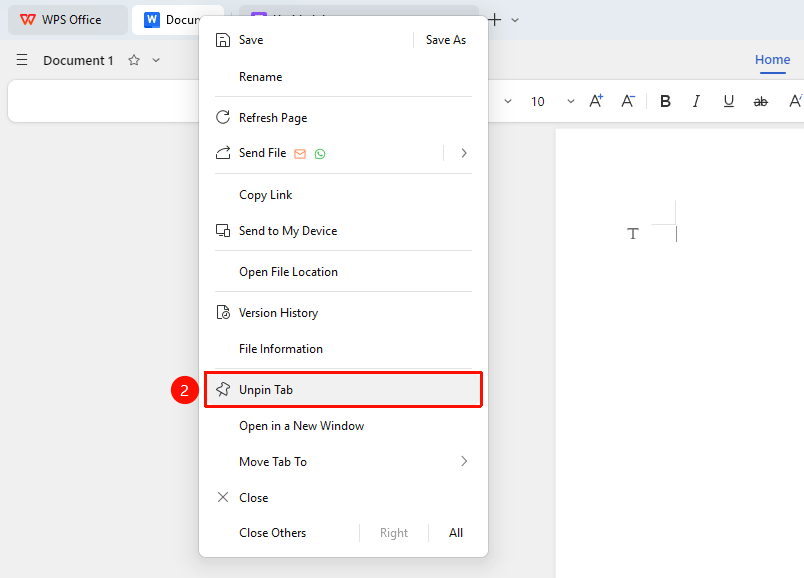Toggle underline formatting
Viewport: 804px width, 578px height.
(x=728, y=101)
